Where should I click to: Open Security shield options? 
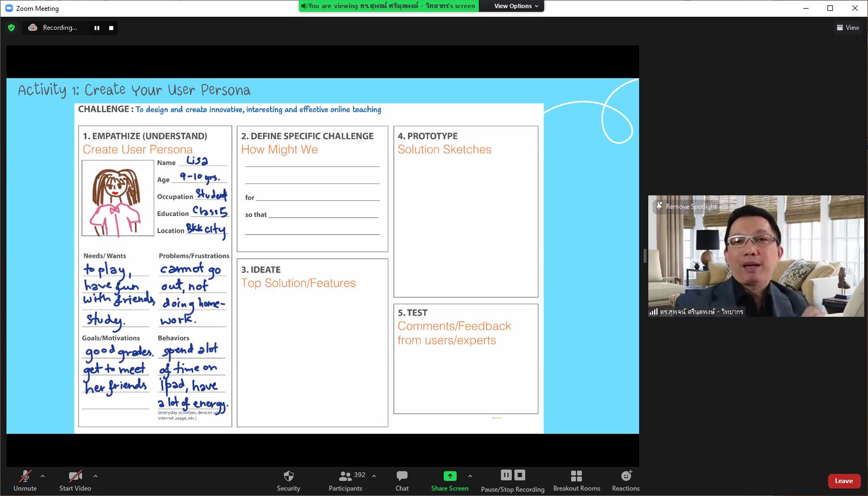point(288,480)
